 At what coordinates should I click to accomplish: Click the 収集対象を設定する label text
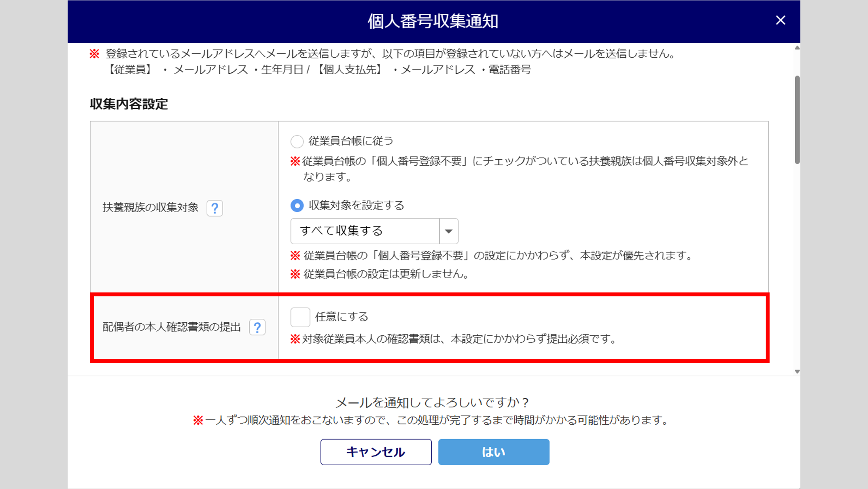356,205
